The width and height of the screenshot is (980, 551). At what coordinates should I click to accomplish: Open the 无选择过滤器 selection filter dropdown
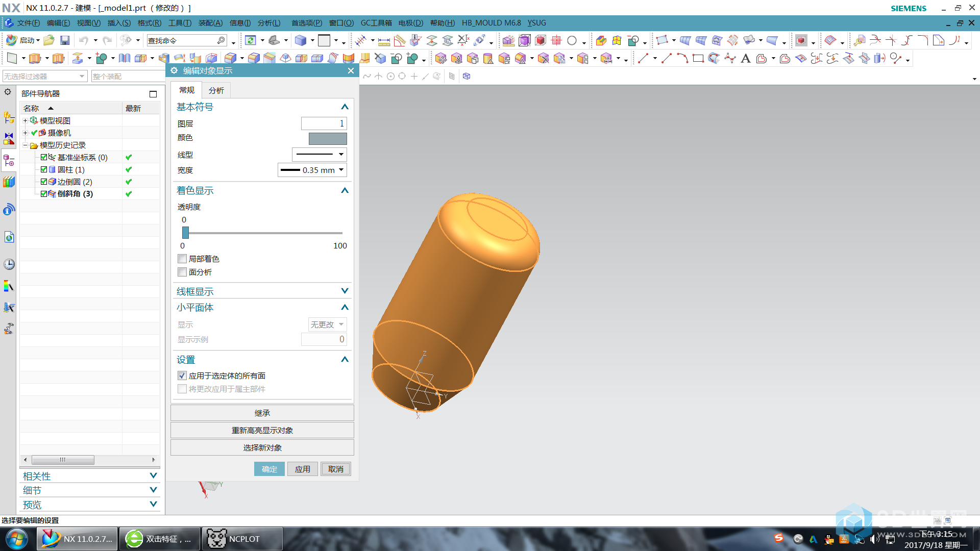[45, 76]
